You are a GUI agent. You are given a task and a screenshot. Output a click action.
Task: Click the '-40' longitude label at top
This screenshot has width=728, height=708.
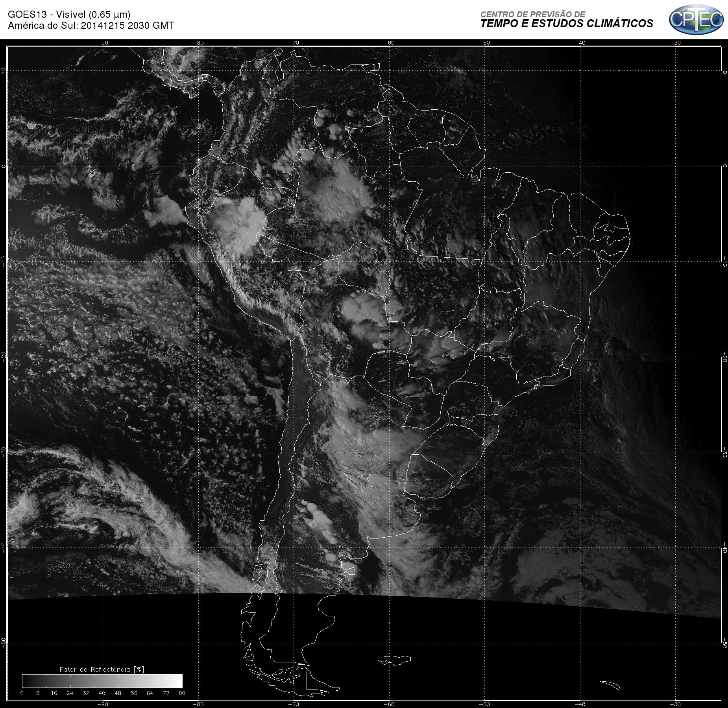click(x=580, y=43)
